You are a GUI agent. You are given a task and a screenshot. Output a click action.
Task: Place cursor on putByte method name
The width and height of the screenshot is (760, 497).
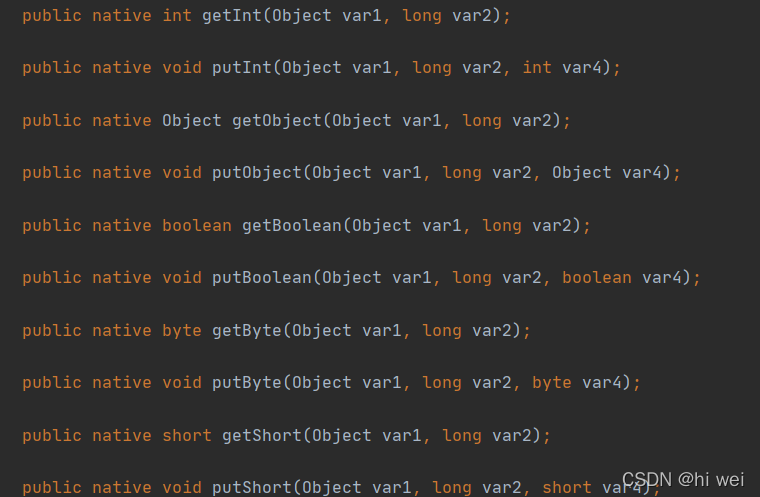click(x=247, y=383)
